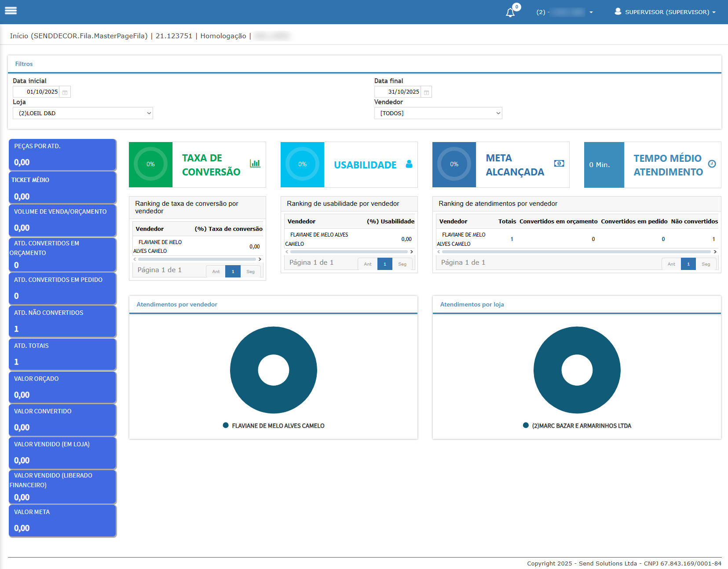This screenshot has height=569, width=728.
Task: Open Data final calendar picker
Action: (x=426, y=92)
